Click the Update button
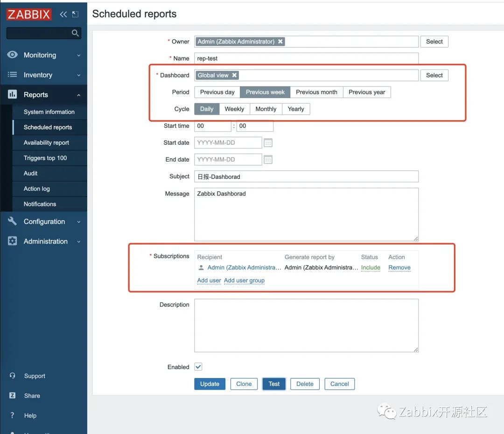This screenshot has width=504, height=434. (x=210, y=384)
